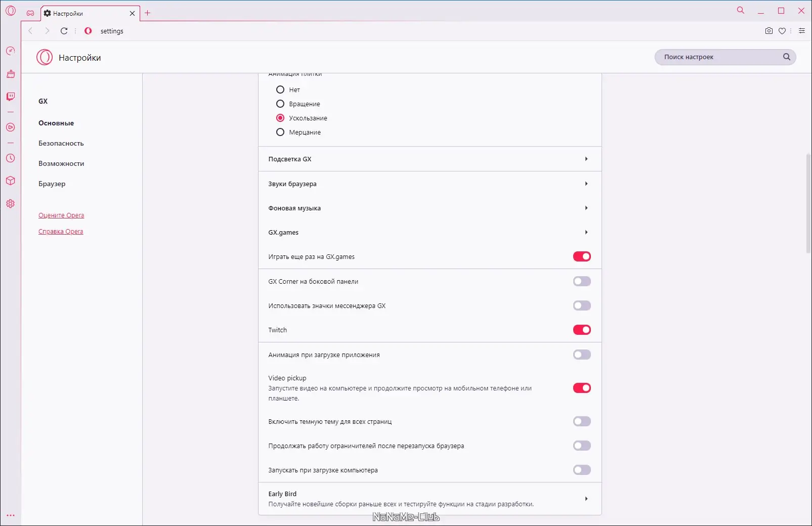Enable Включить темную тему для всех страниц
This screenshot has height=526, width=812.
(582, 422)
